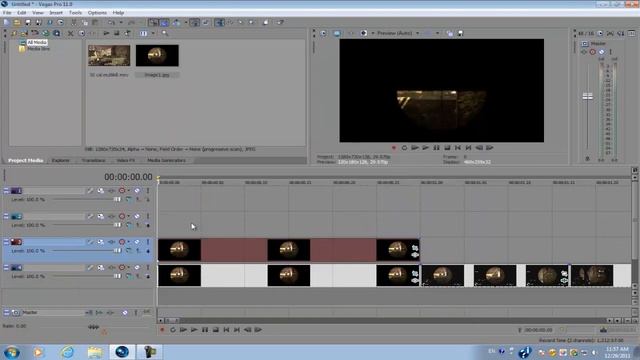The height and width of the screenshot is (360, 640).
Task: Open the View menu
Action: (38, 13)
